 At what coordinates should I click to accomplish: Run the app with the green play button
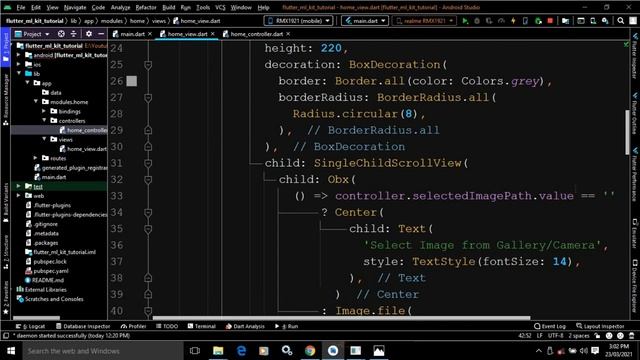465,21
